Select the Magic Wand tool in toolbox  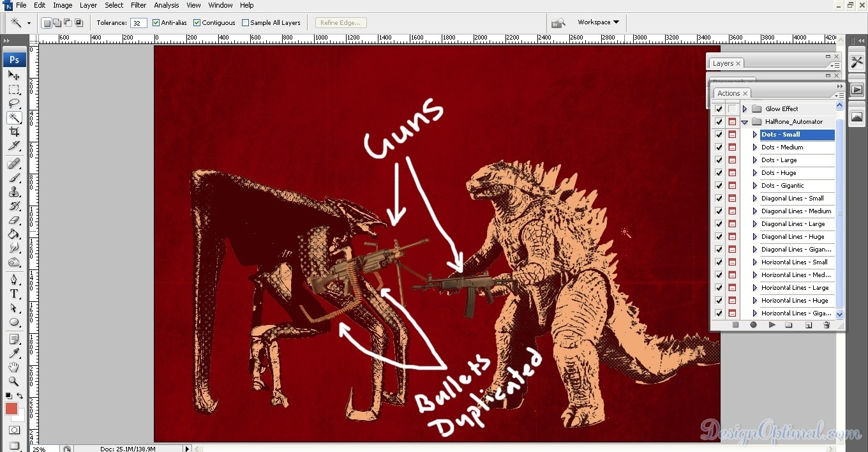[14, 117]
